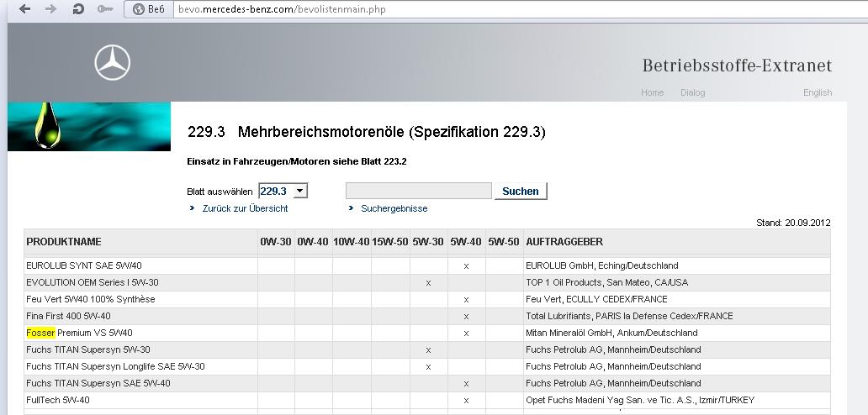The height and width of the screenshot is (415, 868).
Task: Click the 229.3 Mehrbereichsmotorenöle heading
Action: (x=367, y=132)
